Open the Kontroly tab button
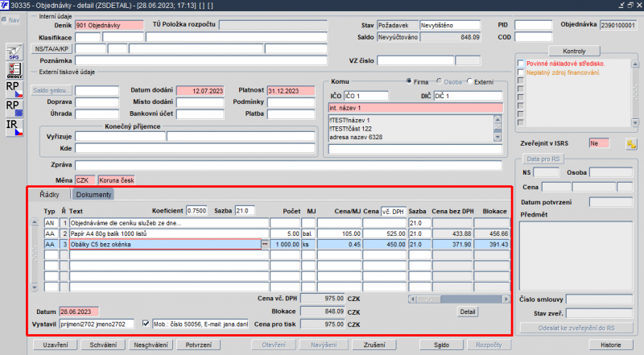The width and height of the screenshot is (644, 355). coord(574,52)
